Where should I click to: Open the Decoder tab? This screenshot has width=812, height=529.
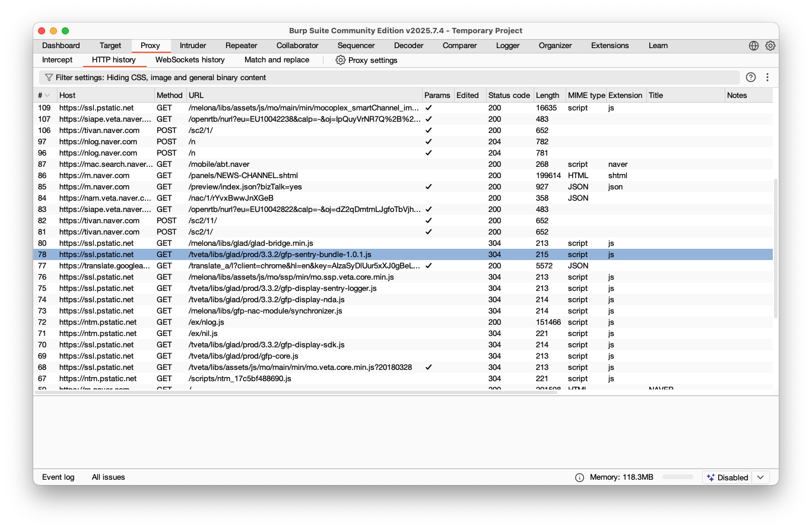[409, 46]
